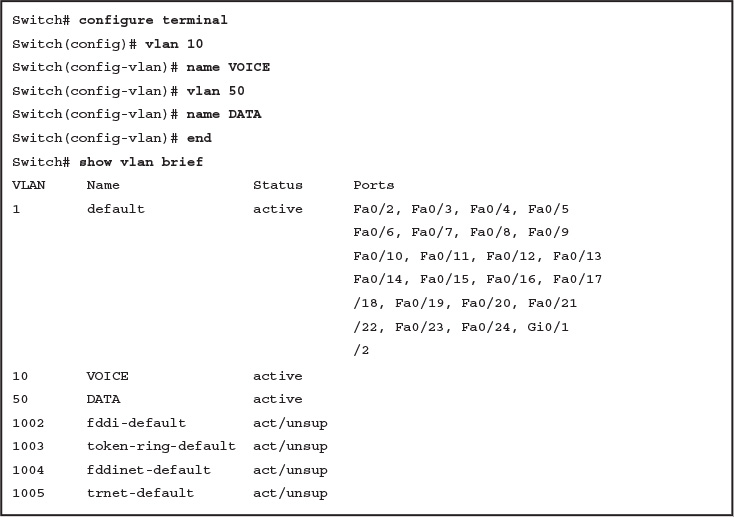Image resolution: width=734 pixels, height=517 pixels.
Task: Click the 'name DATA' command
Action: pos(224,114)
